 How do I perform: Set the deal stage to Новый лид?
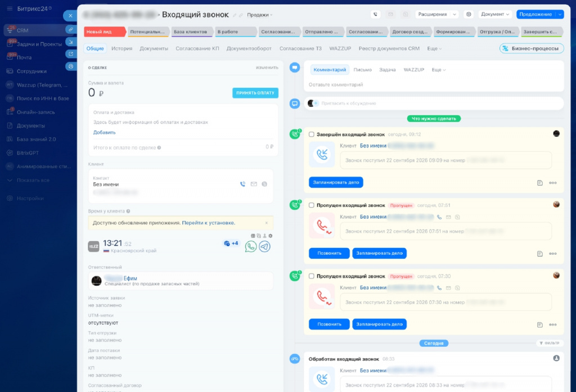pos(105,32)
